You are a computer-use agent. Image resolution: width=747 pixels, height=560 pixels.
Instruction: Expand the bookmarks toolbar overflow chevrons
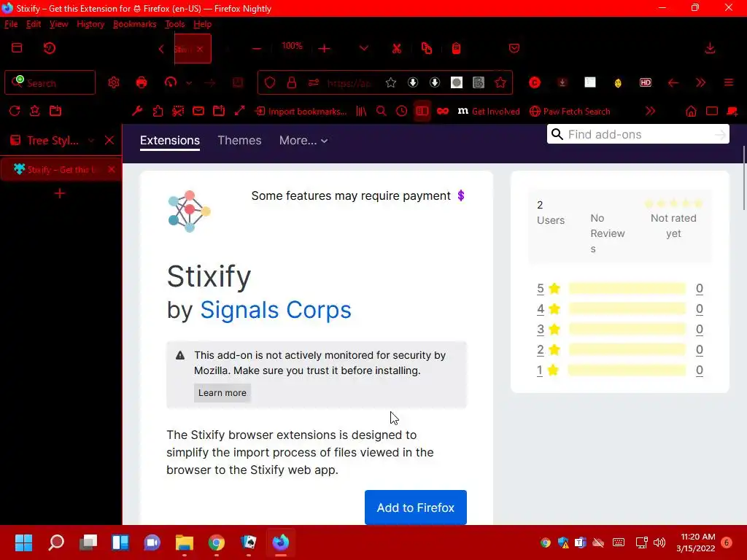[x=650, y=111]
